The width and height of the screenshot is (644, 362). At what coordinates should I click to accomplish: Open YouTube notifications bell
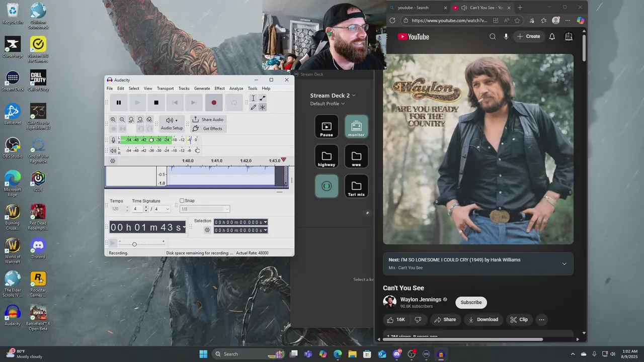(x=552, y=36)
